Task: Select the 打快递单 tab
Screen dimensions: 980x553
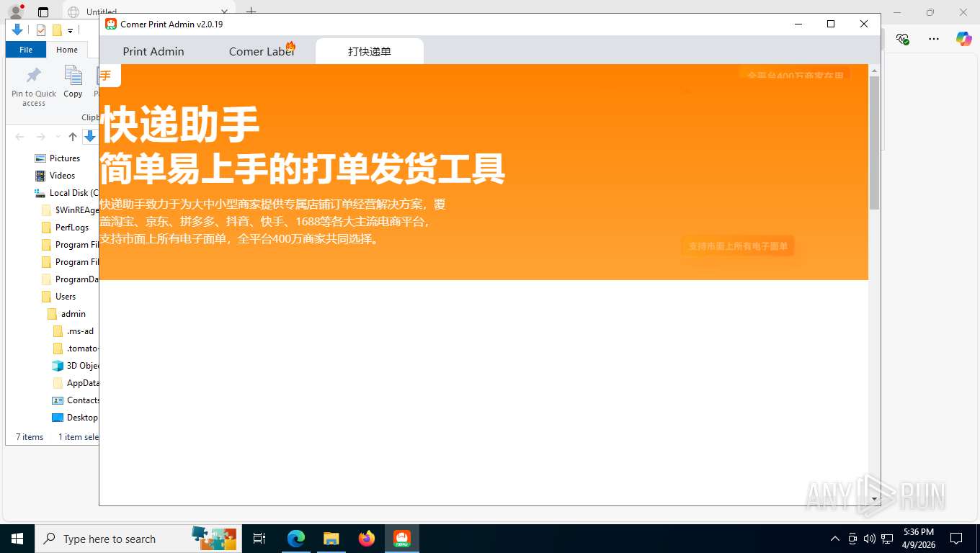Action: 370,51
